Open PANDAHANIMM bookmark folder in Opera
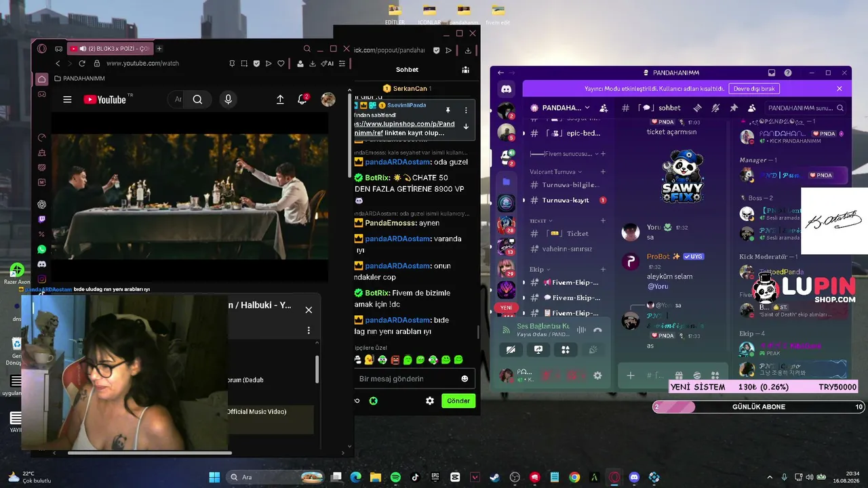Viewport: 868px width, 488px height. [x=79, y=79]
